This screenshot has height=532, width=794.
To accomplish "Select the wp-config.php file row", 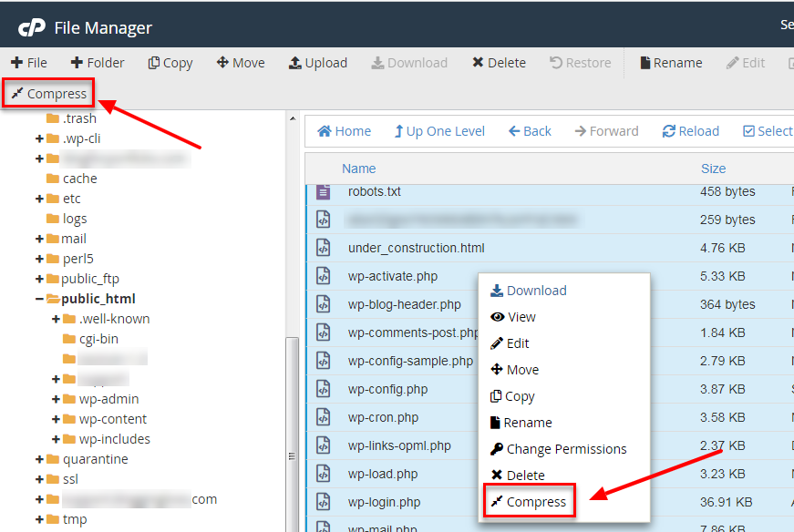I will (387, 389).
